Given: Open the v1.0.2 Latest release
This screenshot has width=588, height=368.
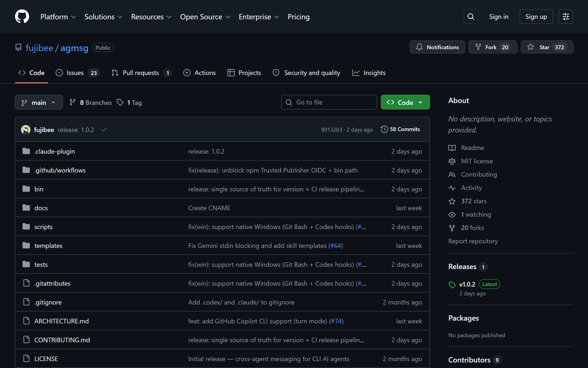Looking at the screenshot, I should [x=474, y=284].
